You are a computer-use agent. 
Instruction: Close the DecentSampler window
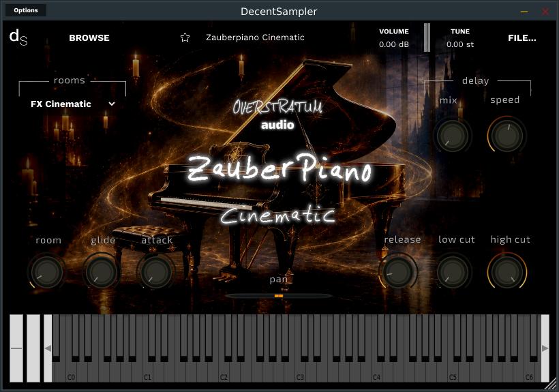tap(545, 12)
